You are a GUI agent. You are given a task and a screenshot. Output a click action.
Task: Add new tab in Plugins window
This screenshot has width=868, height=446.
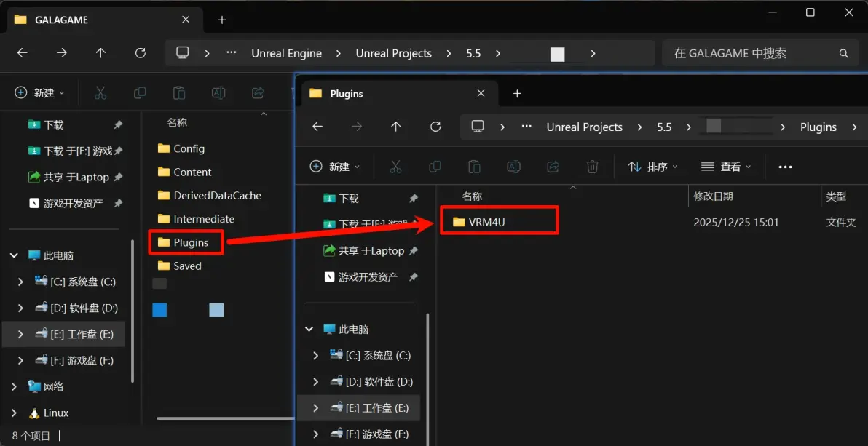click(x=517, y=94)
